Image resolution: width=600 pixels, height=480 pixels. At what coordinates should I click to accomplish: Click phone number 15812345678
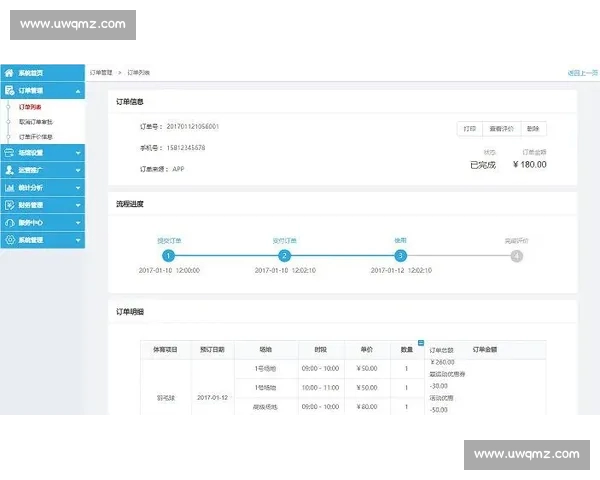[186, 148]
